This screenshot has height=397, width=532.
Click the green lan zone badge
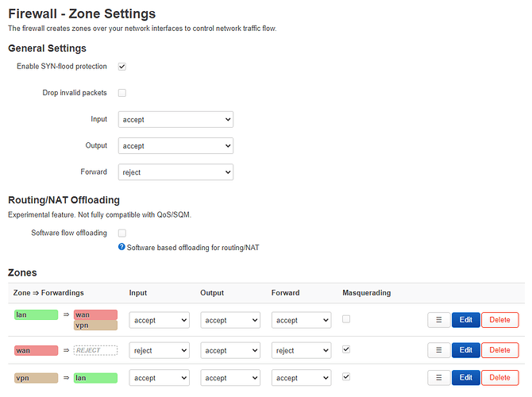coord(36,315)
